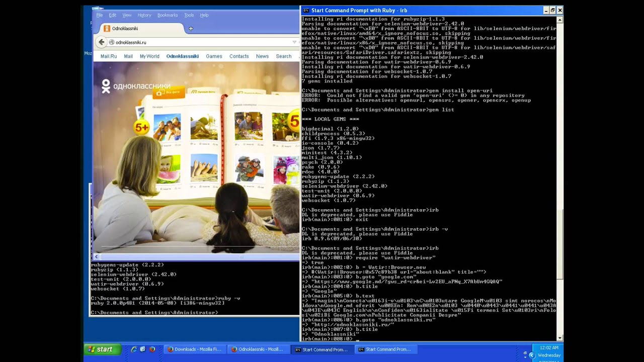Click 'selenium-webdriver (2.42.0)' in irb window
The image size is (644, 362).
(x=344, y=187)
